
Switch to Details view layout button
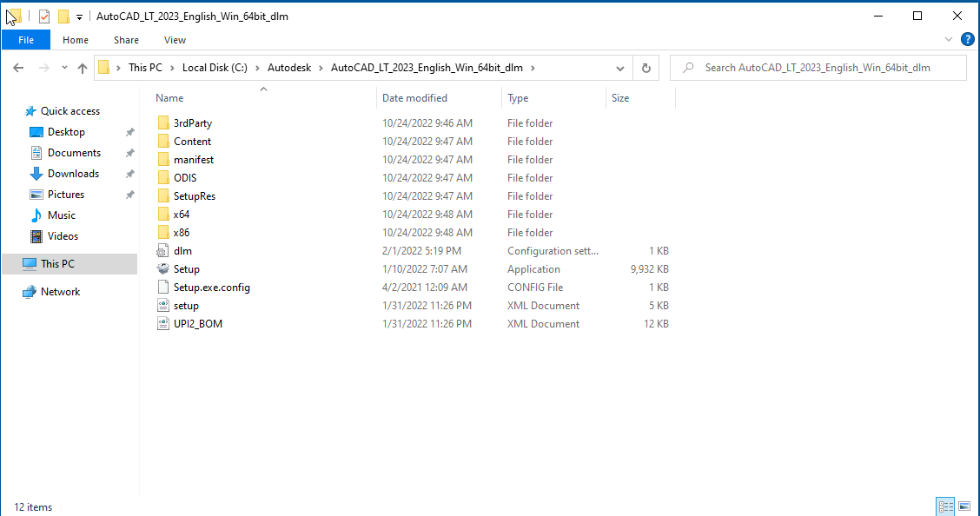pyautogui.click(x=945, y=506)
